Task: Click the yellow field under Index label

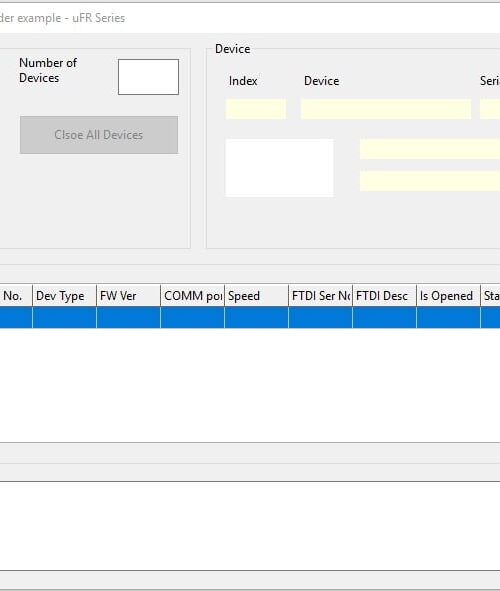Action: [x=255, y=109]
